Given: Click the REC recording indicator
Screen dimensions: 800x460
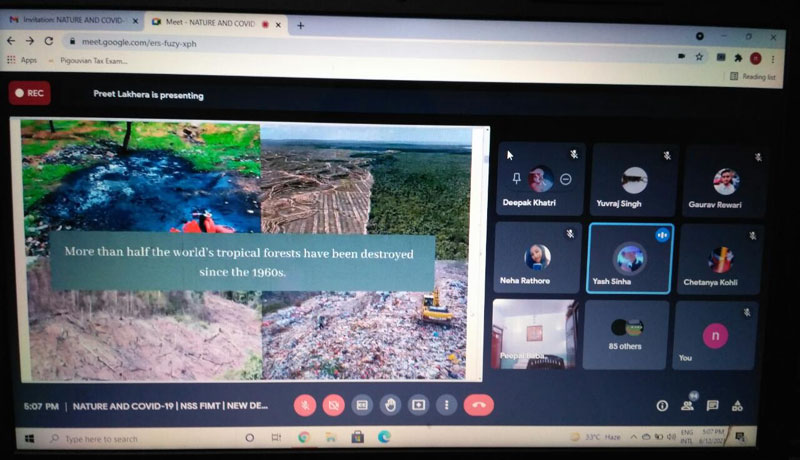Looking at the screenshot, I should [29, 93].
